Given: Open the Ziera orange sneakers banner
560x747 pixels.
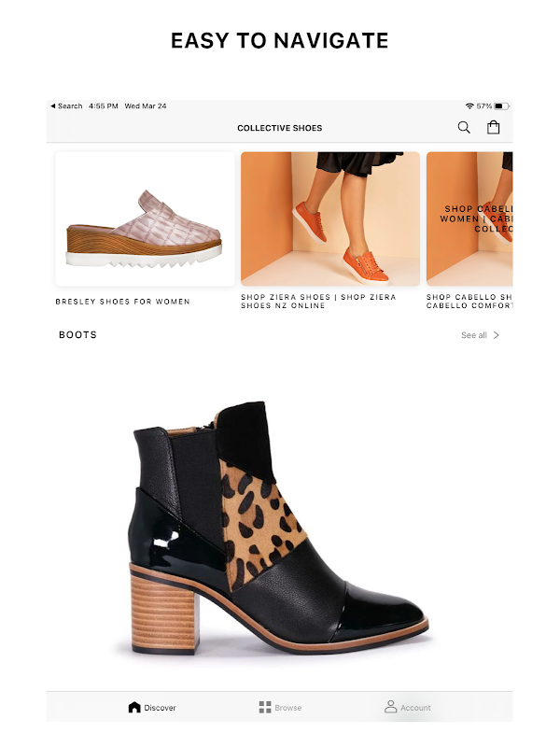Looking at the screenshot, I should click(x=330, y=219).
